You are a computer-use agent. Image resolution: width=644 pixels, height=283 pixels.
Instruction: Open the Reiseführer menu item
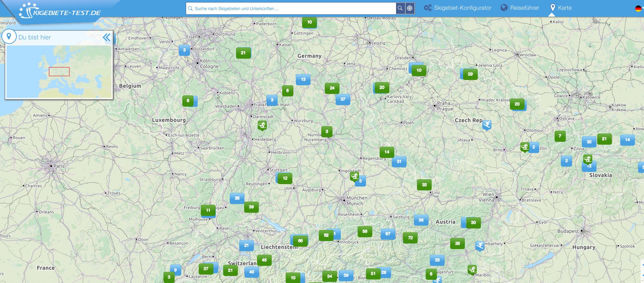click(520, 8)
